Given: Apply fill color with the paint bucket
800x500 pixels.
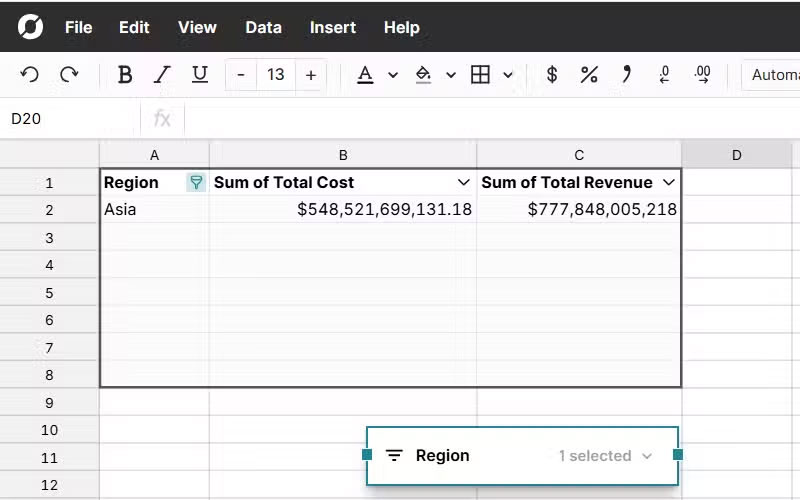Looking at the screenshot, I should (423, 75).
